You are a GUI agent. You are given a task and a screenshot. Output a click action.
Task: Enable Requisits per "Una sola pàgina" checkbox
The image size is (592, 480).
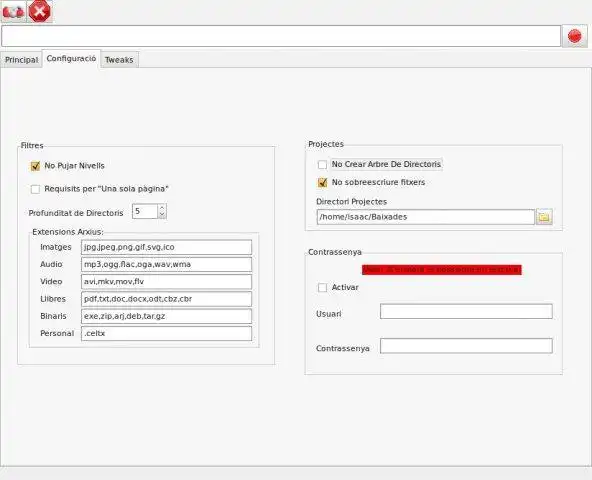click(35, 189)
